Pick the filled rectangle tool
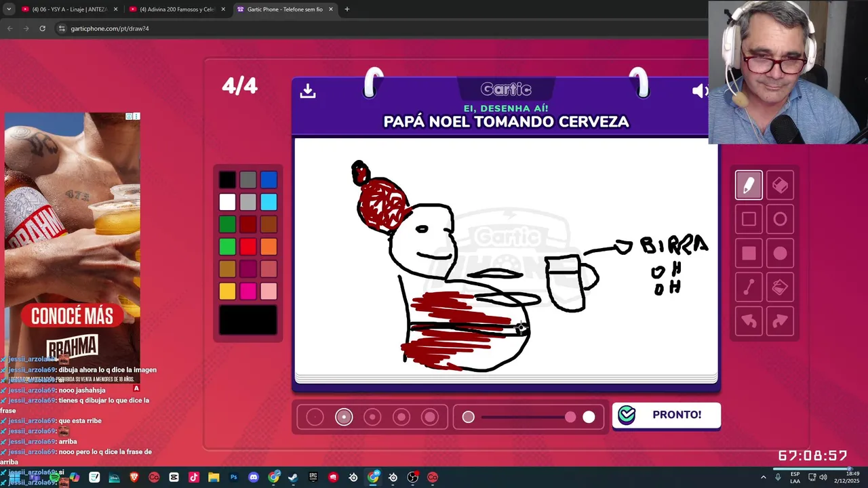 pos(749,253)
